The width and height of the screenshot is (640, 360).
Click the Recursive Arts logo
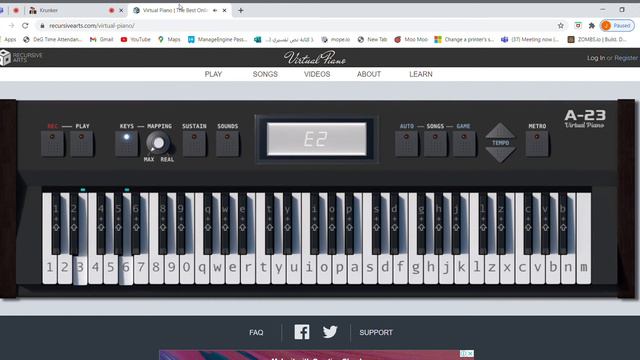pyautogui.click(x=21, y=58)
